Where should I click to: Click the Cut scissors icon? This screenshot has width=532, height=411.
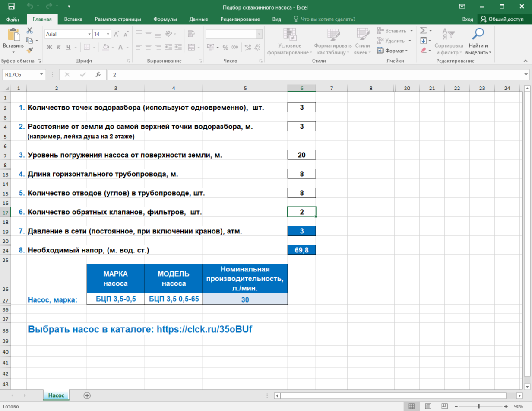[x=30, y=31]
